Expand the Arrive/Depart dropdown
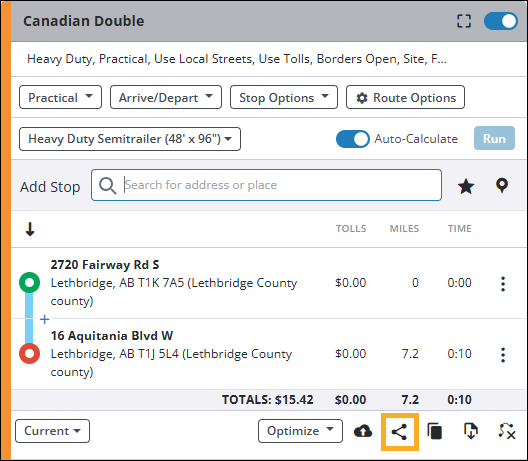This screenshot has width=528, height=461. click(166, 97)
